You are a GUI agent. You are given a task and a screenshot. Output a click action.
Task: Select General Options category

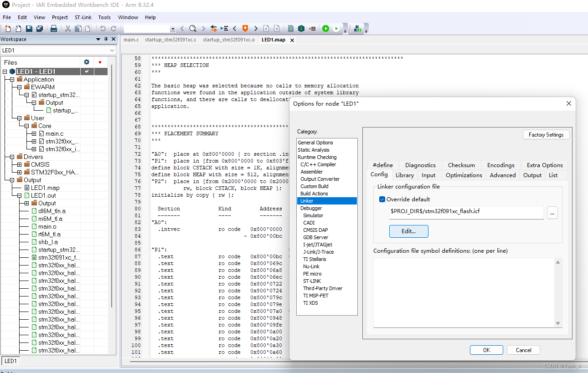315,143
